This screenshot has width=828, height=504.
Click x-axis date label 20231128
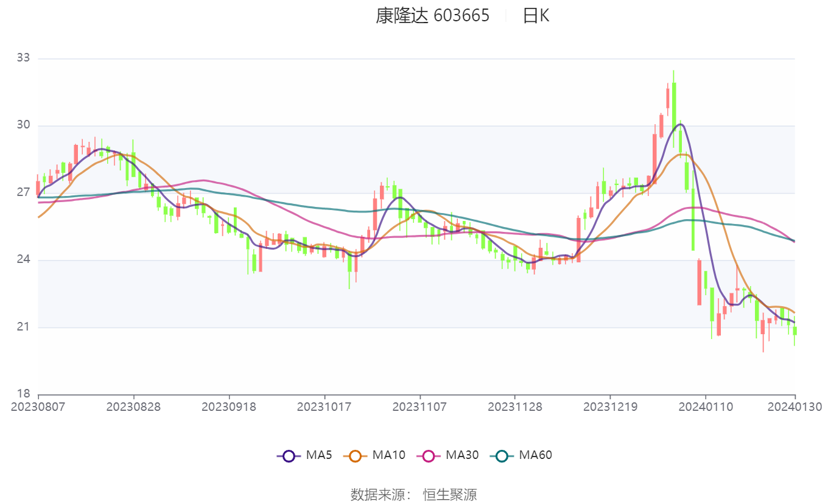515,407
